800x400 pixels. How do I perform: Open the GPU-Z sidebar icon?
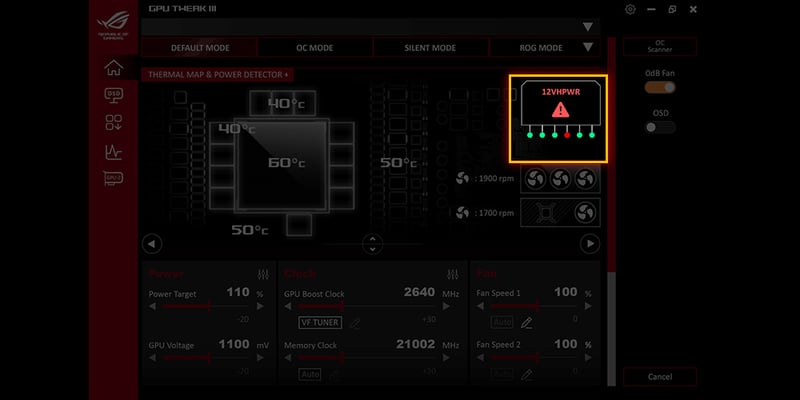coord(114,179)
